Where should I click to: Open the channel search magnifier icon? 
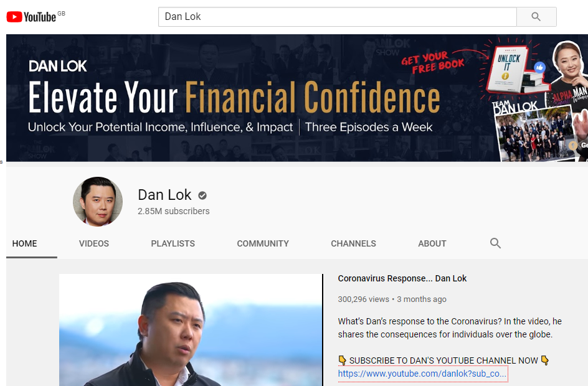pos(495,243)
